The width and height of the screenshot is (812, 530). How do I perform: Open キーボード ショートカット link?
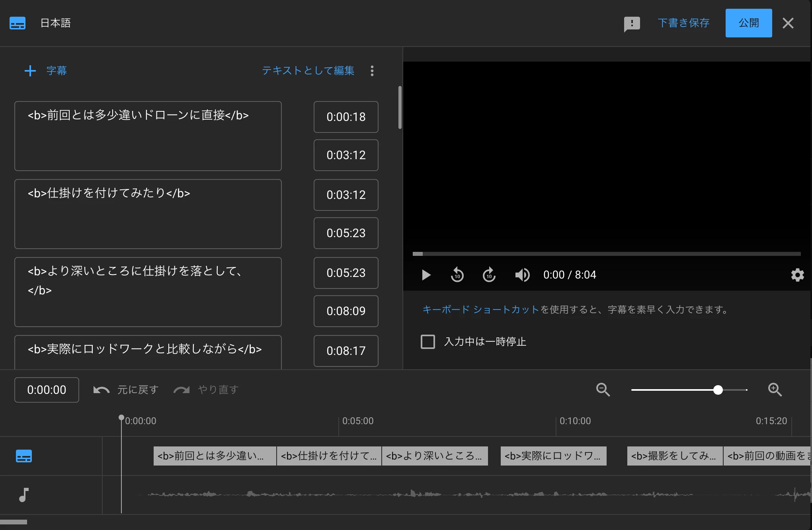[480, 310]
